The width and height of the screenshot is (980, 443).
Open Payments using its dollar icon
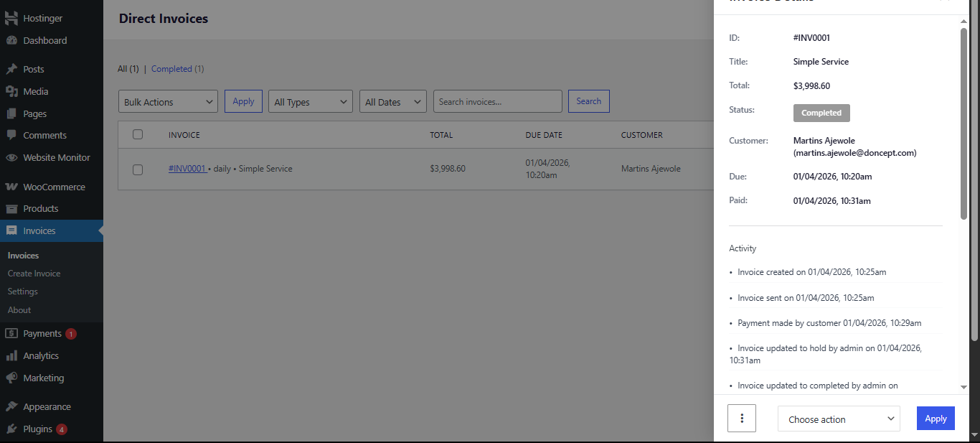tap(11, 333)
